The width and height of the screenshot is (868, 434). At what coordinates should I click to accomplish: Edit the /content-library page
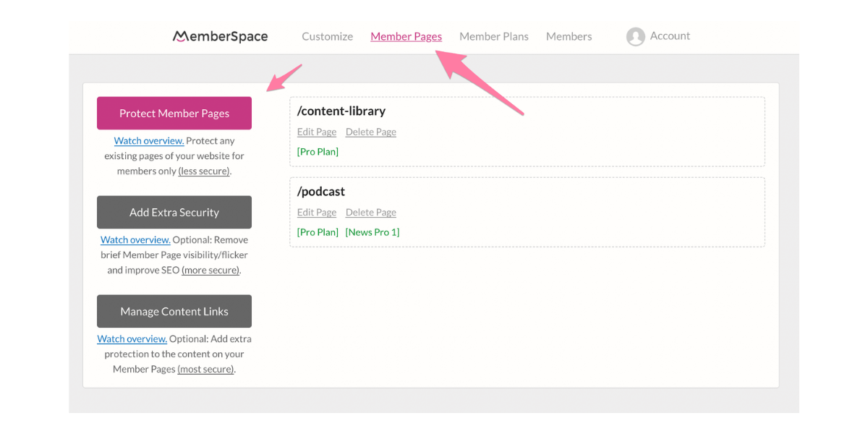(317, 132)
